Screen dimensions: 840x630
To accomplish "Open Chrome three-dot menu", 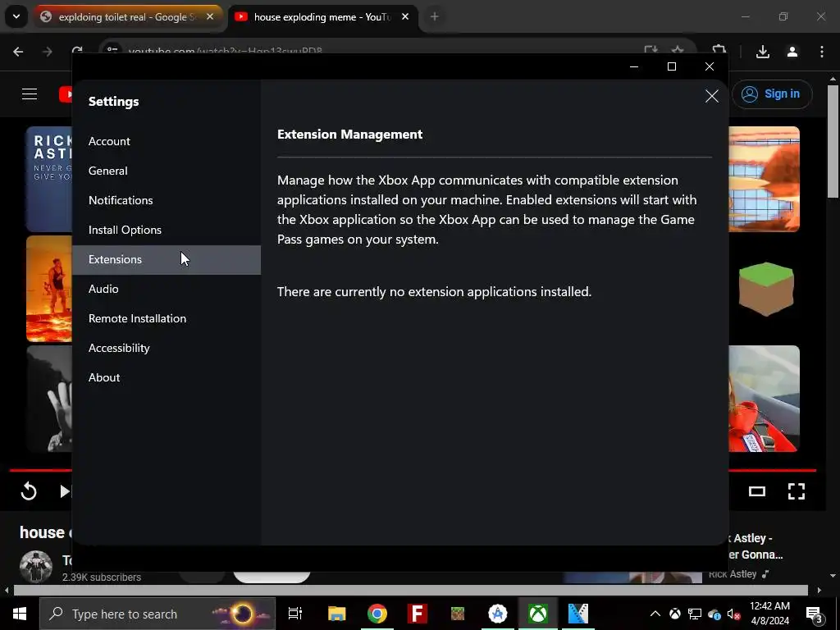I will point(822,52).
